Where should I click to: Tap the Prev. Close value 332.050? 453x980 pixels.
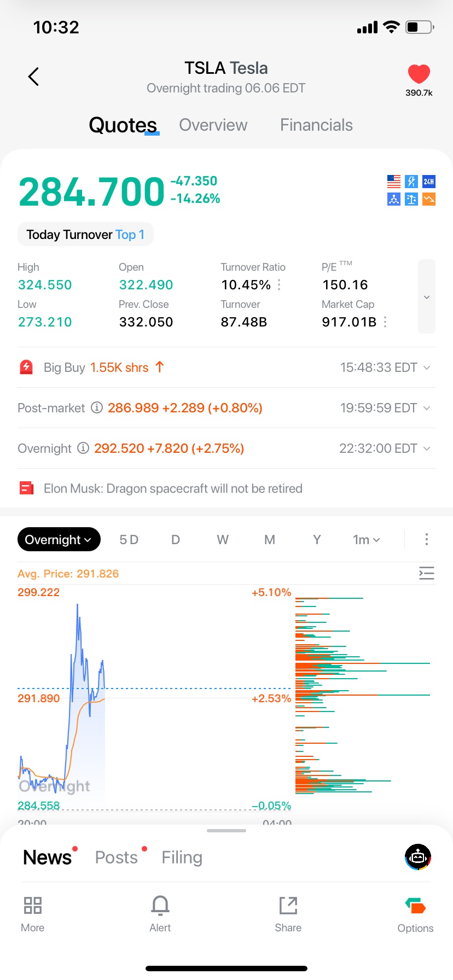point(146,322)
